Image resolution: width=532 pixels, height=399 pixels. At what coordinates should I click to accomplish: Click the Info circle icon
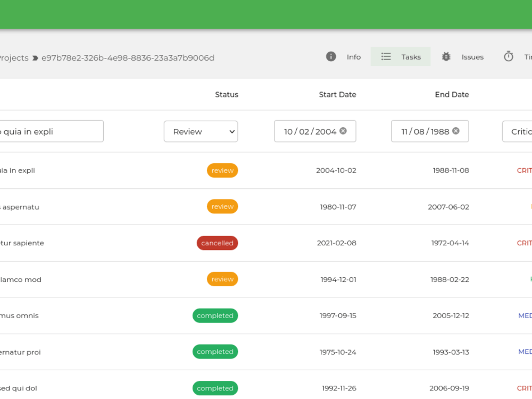pyautogui.click(x=331, y=57)
